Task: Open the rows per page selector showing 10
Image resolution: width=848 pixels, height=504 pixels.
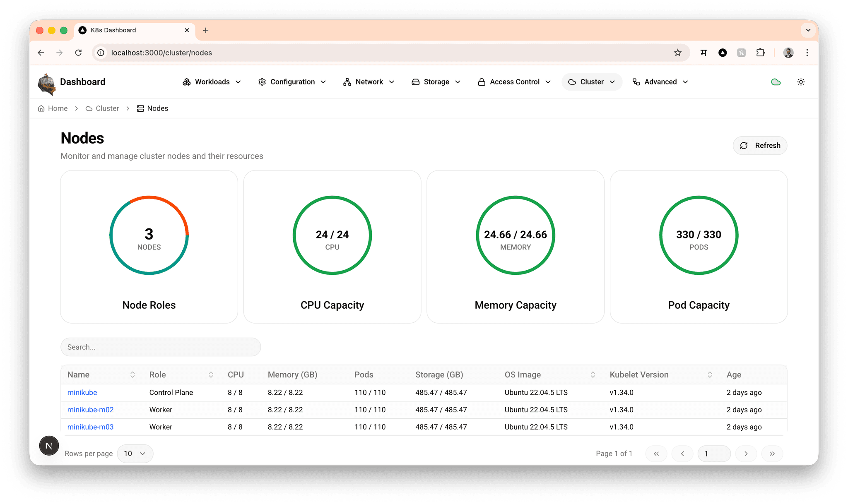Action: [135, 454]
